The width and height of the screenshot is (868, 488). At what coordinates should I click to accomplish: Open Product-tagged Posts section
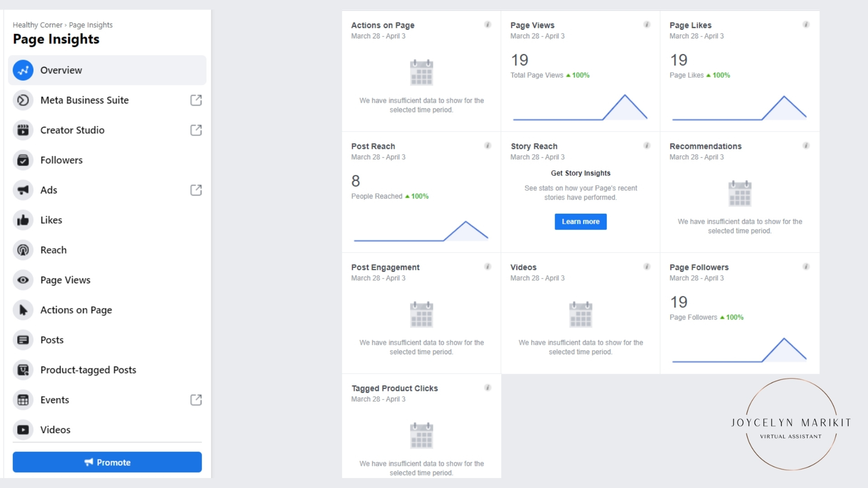pyautogui.click(x=88, y=370)
